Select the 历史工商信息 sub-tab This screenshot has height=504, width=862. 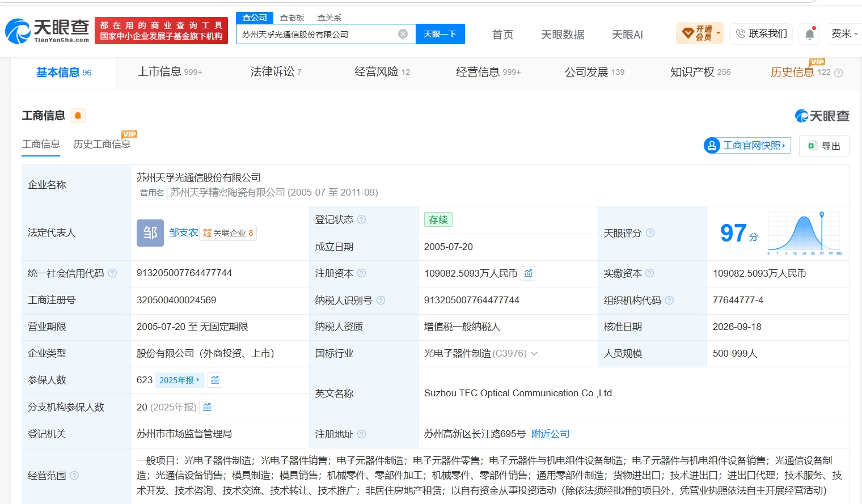point(102,144)
